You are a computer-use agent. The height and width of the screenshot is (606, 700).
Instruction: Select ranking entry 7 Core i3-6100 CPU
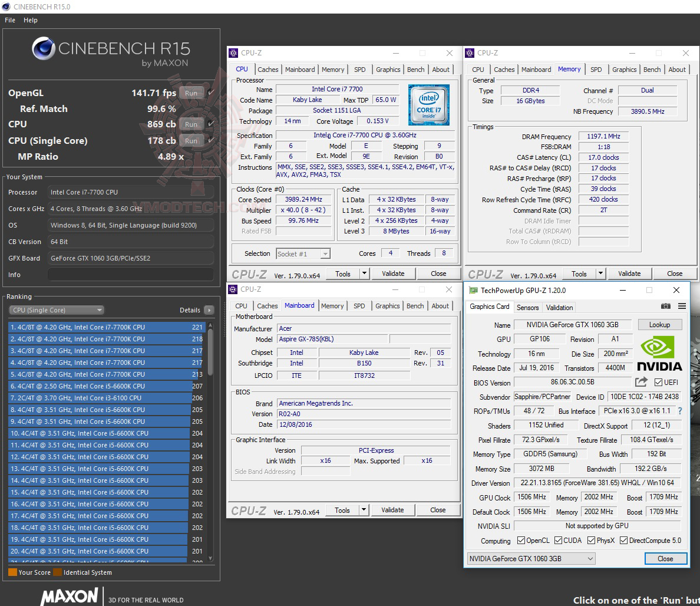pos(106,398)
